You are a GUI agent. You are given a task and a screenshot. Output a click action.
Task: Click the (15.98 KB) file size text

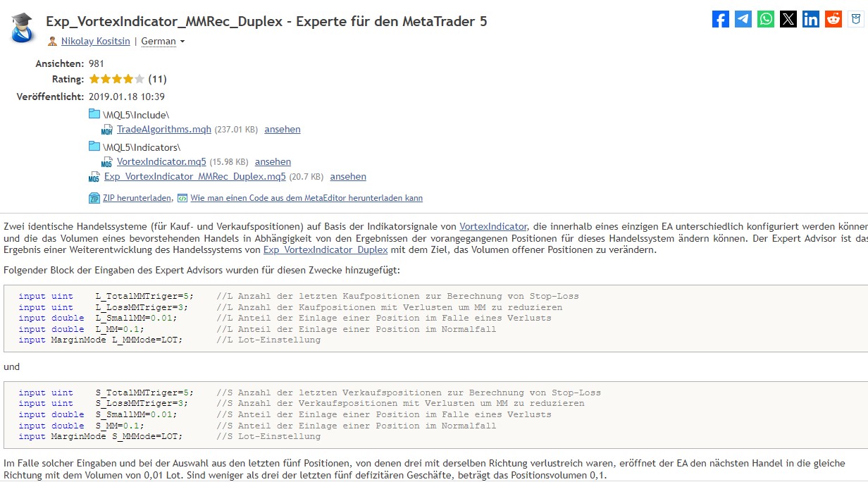[229, 162]
